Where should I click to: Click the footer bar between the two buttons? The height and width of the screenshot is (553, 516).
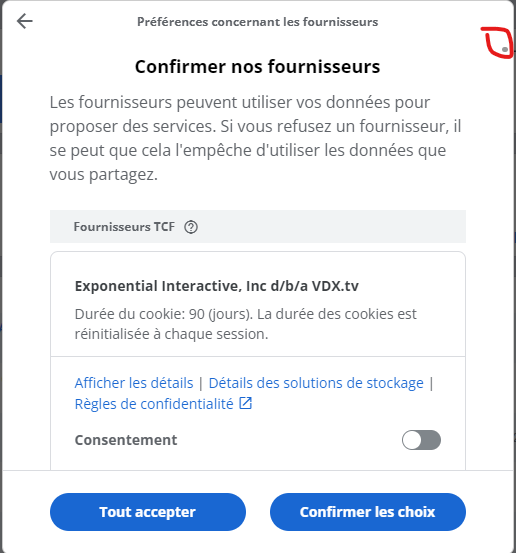pyautogui.click(x=258, y=512)
